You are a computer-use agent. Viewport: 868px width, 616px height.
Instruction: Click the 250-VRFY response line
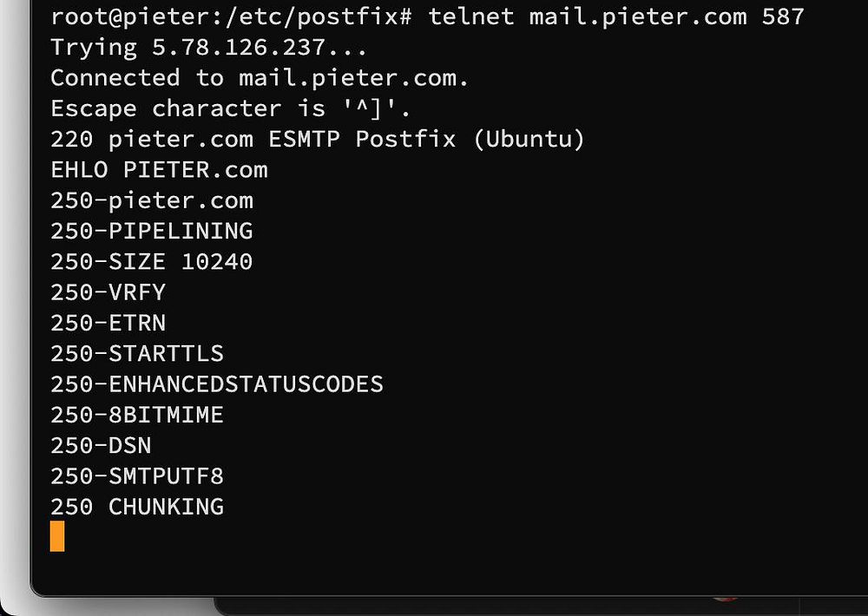click(108, 292)
